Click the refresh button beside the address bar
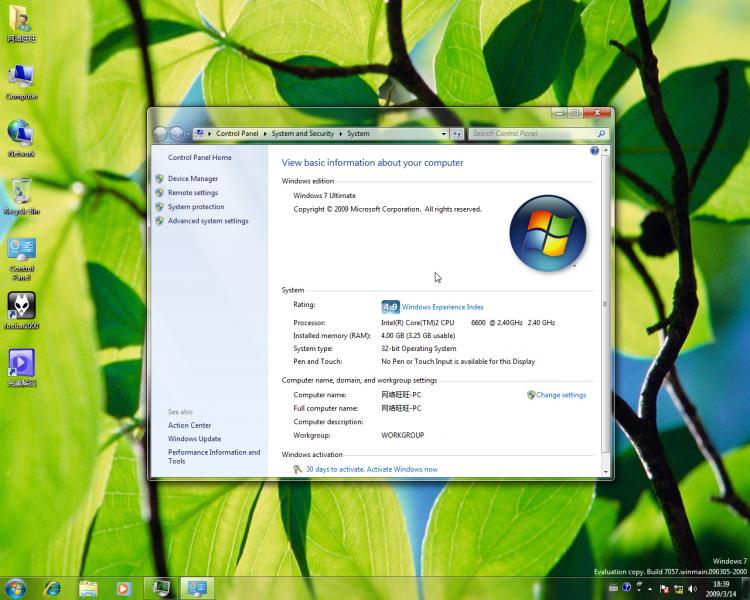 [x=457, y=134]
